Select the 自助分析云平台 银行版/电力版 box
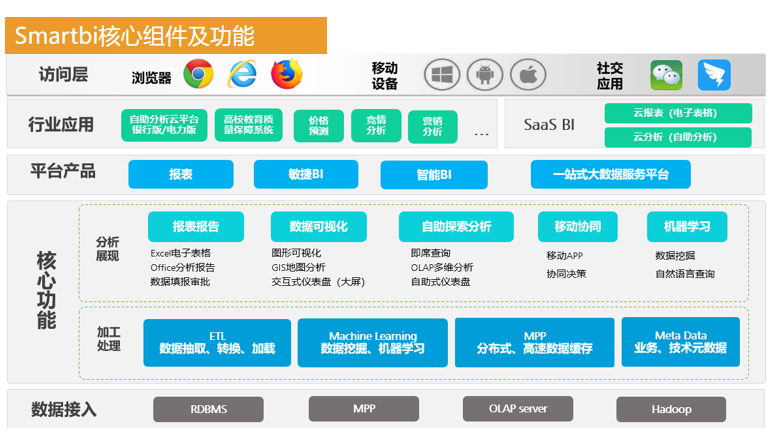Screen dimensions: 778x438 pos(164,125)
